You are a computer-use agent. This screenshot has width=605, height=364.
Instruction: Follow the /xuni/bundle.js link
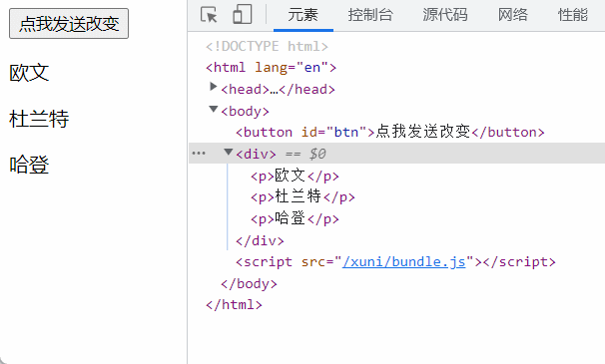pyautogui.click(x=404, y=262)
